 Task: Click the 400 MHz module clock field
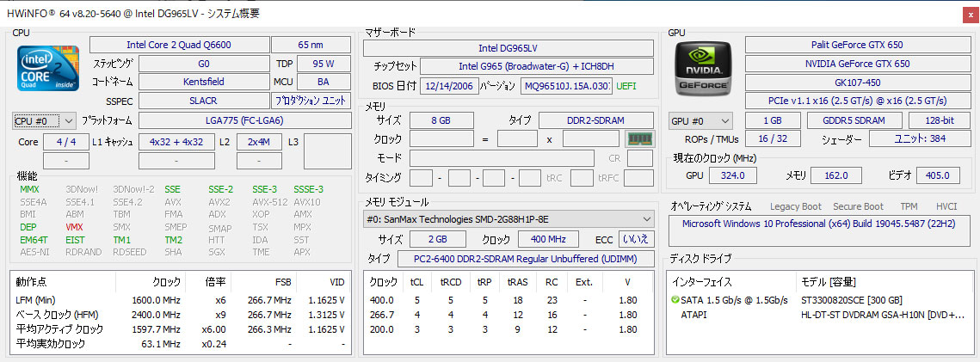549,240
